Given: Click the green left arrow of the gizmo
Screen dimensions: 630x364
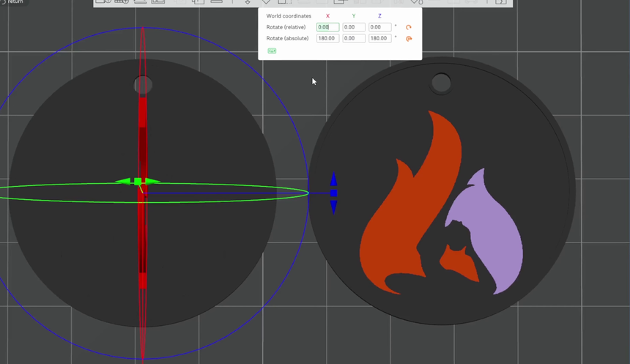Looking at the screenshot, I should 123,182.
